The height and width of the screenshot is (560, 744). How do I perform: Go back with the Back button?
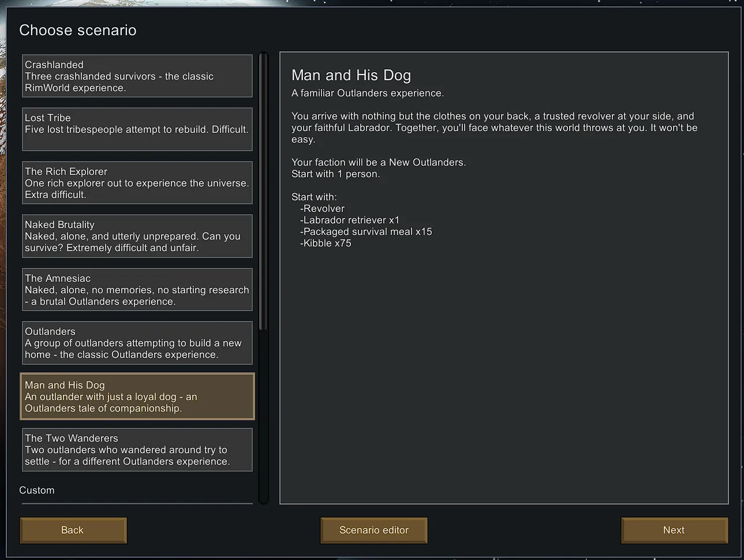(73, 530)
